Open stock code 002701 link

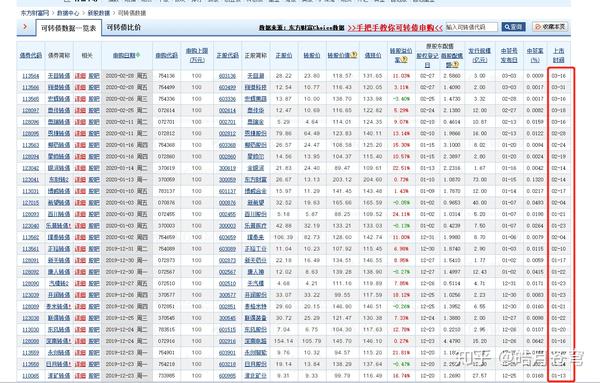(227, 122)
